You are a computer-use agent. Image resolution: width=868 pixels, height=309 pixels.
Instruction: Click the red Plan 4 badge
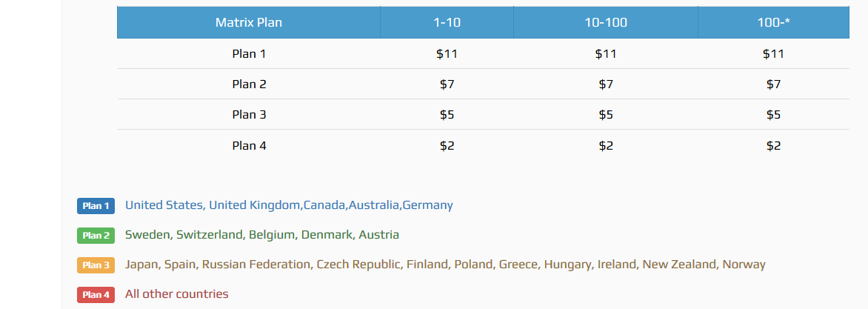point(96,295)
